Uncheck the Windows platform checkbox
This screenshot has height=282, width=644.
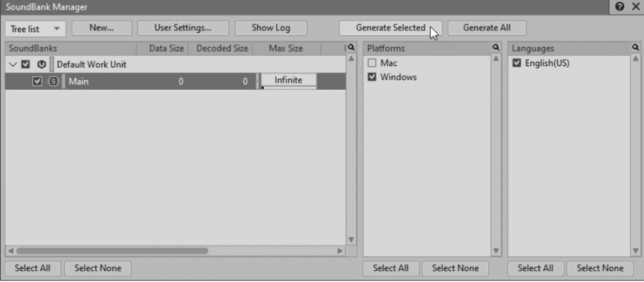(x=372, y=77)
